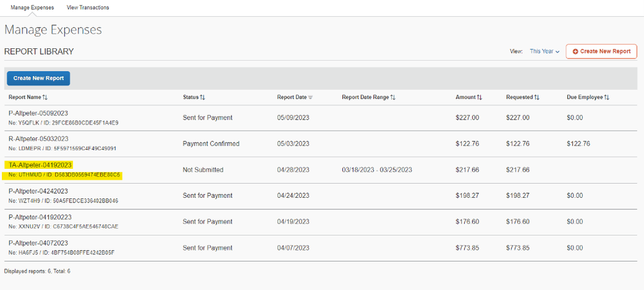
Task: Sort by Amount column
Action: point(469,97)
